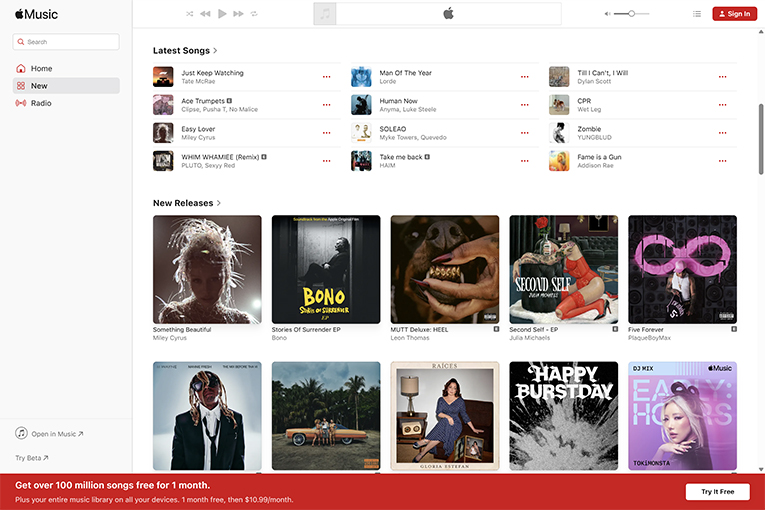Open more options for Ace Trumpets
The width and height of the screenshot is (765, 510).
coord(326,105)
